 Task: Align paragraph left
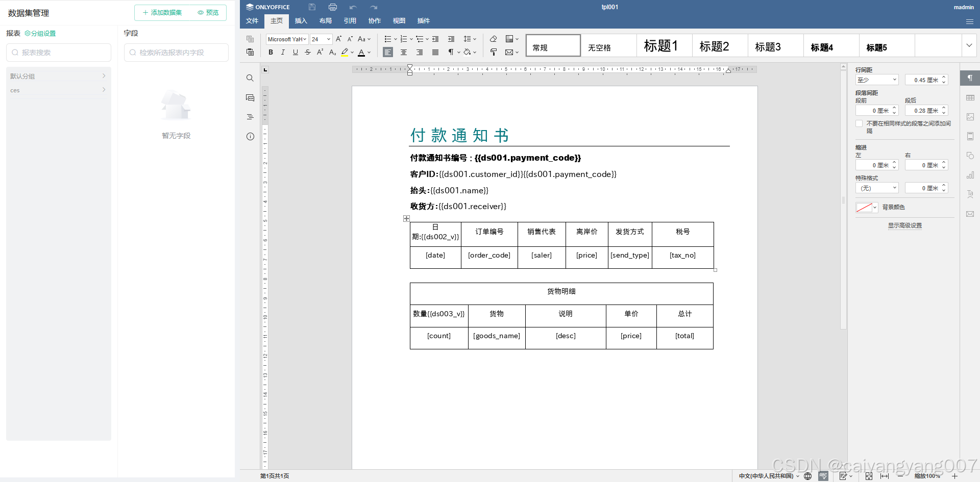[388, 52]
